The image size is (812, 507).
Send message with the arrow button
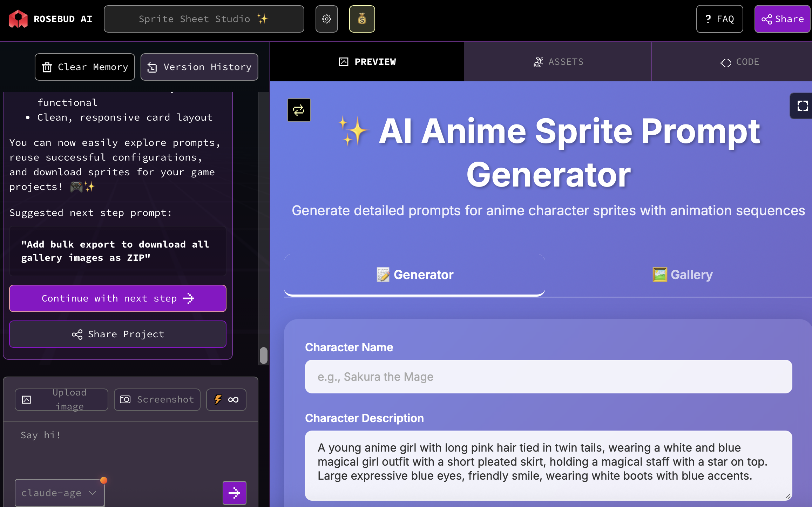(234, 493)
